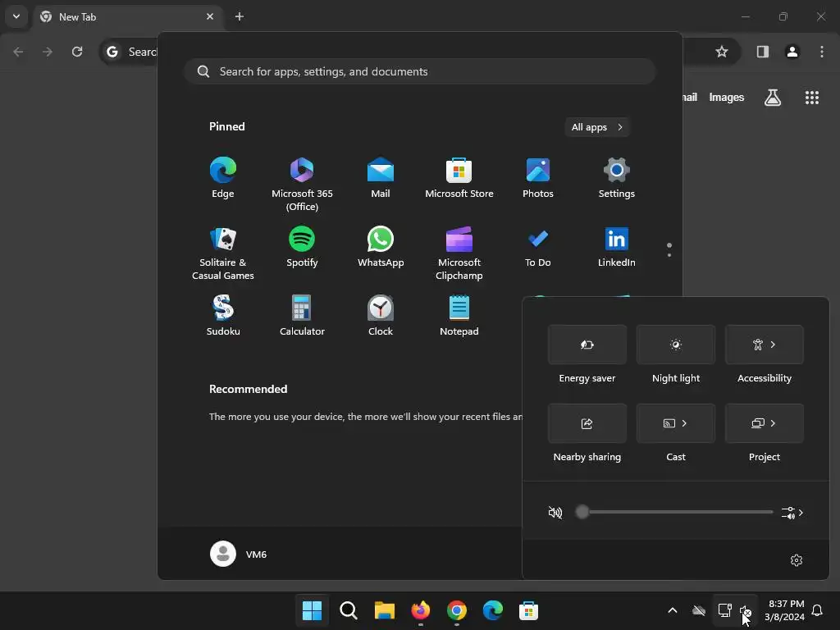
Task: Open Google Images link
Action: coord(727,98)
